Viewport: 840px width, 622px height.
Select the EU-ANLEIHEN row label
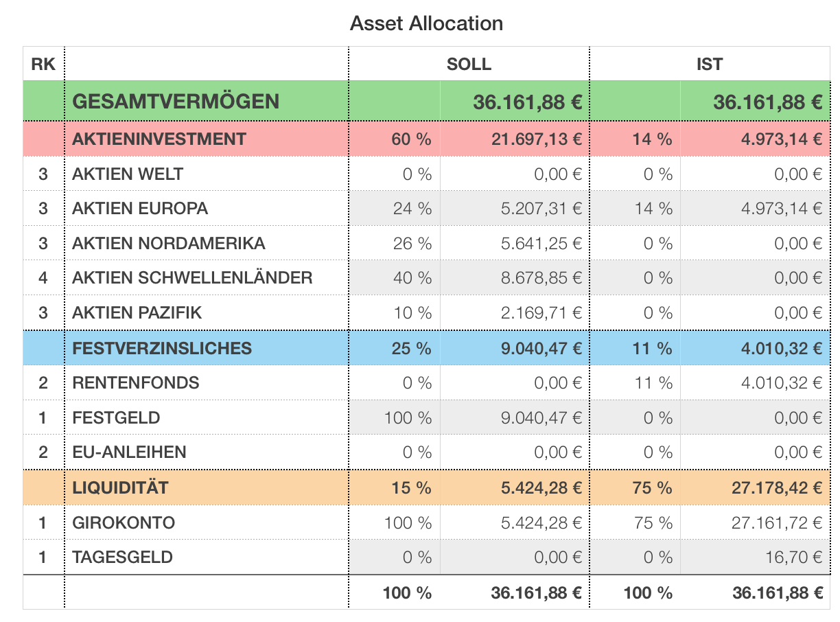tap(129, 452)
